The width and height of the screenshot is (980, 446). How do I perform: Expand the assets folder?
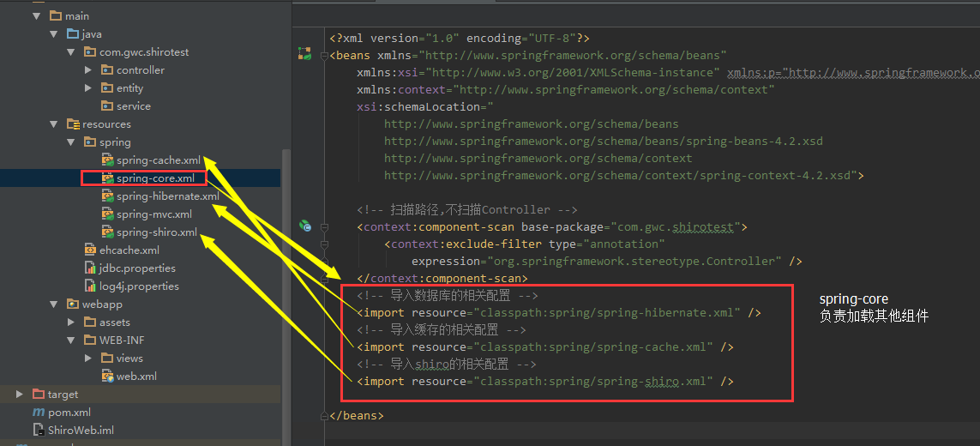[x=71, y=322]
